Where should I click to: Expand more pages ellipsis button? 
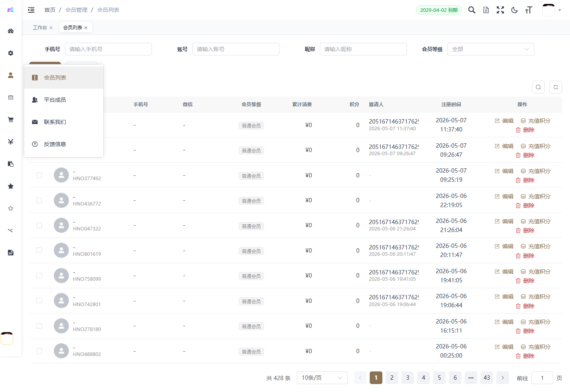pos(471,378)
